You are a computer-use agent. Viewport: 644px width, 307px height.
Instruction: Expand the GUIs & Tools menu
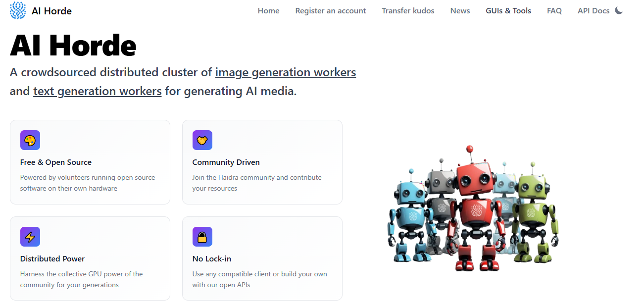tap(508, 11)
